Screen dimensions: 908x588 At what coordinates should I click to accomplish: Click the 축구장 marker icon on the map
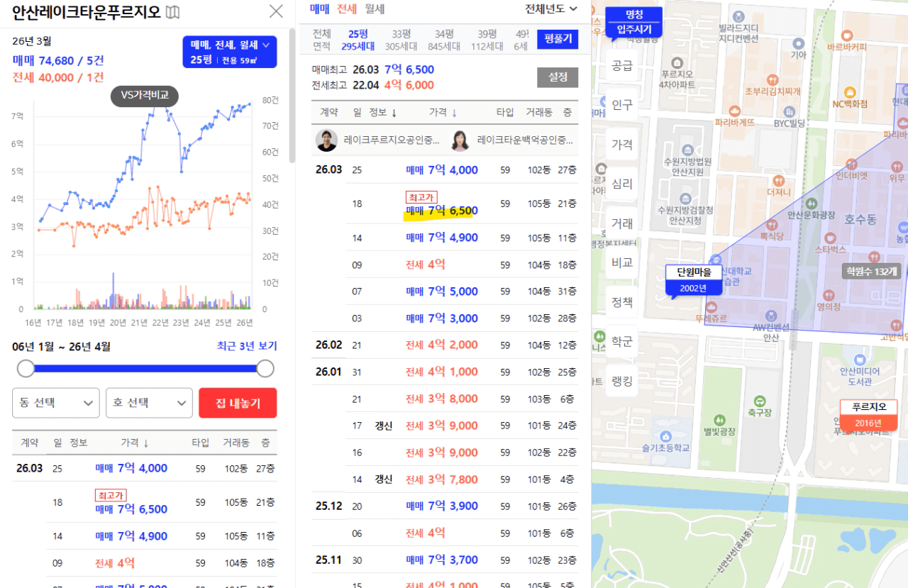coord(760,401)
